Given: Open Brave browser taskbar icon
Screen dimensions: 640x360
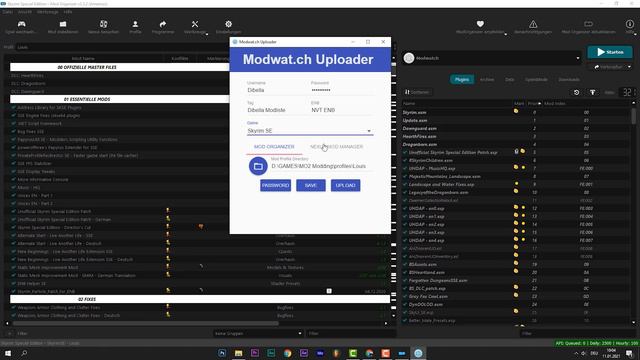Looking at the screenshot, I should click(336, 353).
